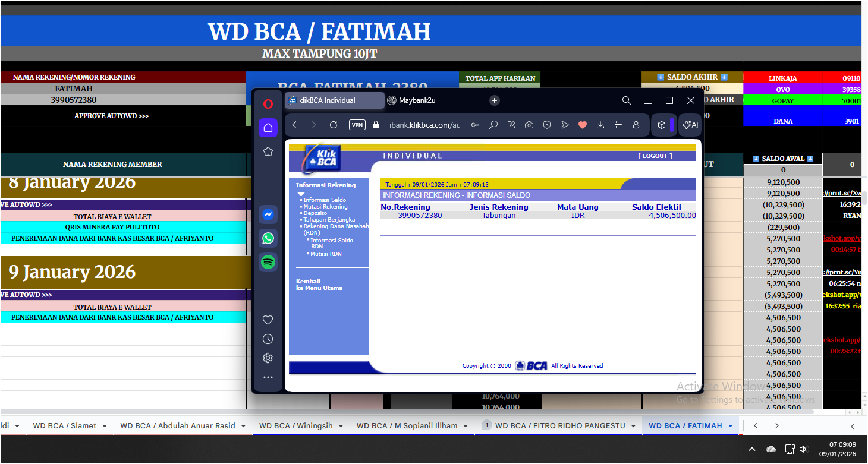Open WhatsApp in Opera sidebar

(268, 238)
